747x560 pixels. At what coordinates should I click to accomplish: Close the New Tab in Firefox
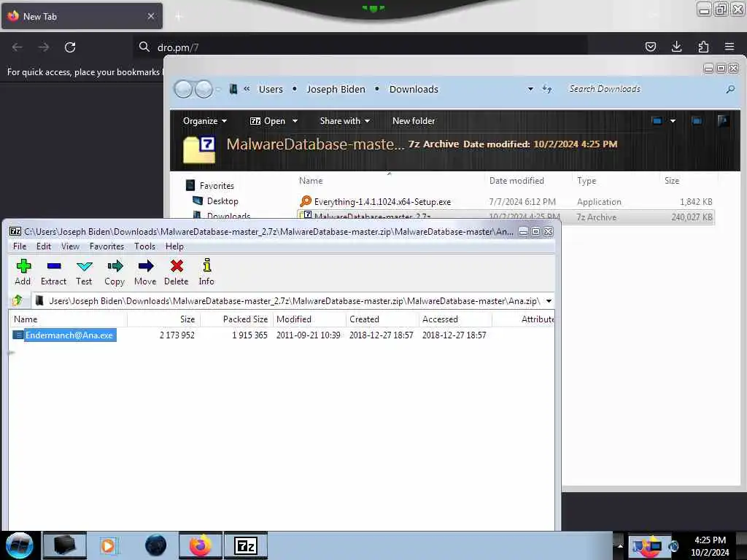(150, 16)
